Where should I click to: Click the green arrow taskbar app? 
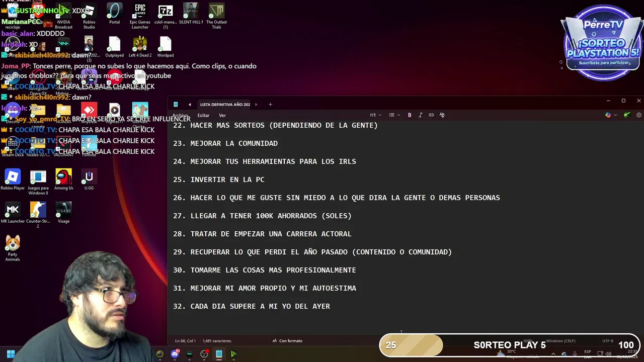[x=233, y=354]
